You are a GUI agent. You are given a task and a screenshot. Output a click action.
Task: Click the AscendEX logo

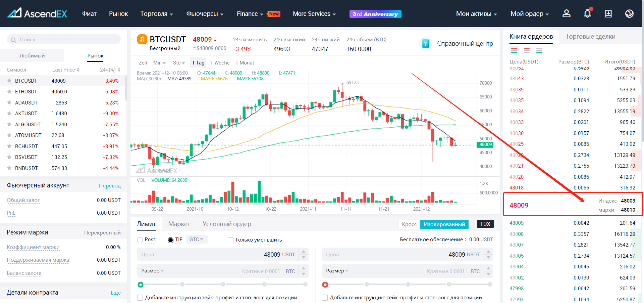(x=37, y=13)
